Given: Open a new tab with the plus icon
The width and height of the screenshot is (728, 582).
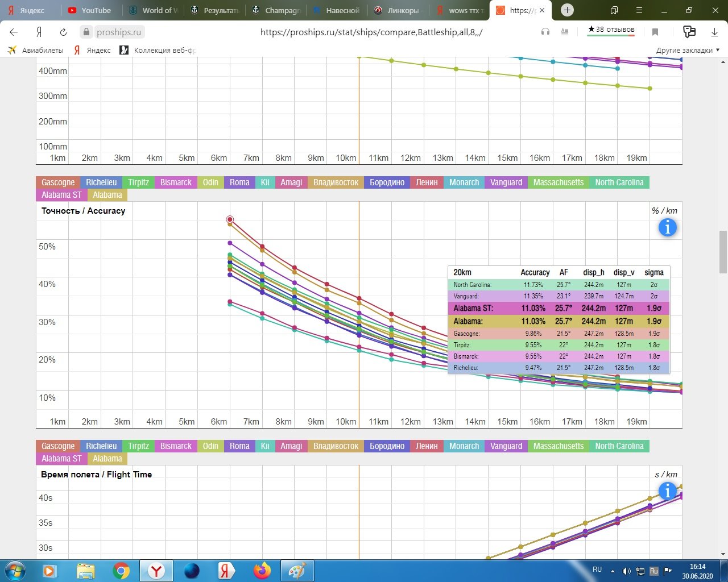Looking at the screenshot, I should (567, 10).
